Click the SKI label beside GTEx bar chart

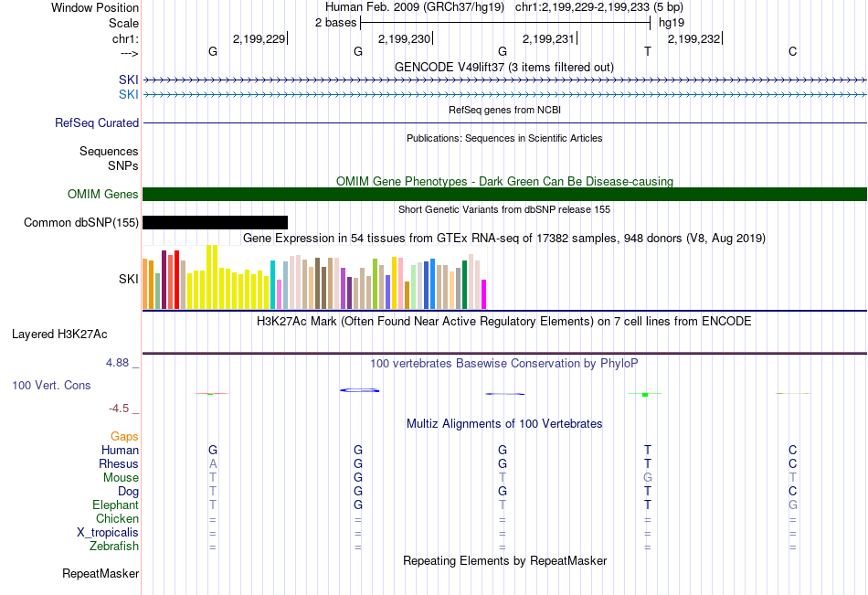coord(129,279)
